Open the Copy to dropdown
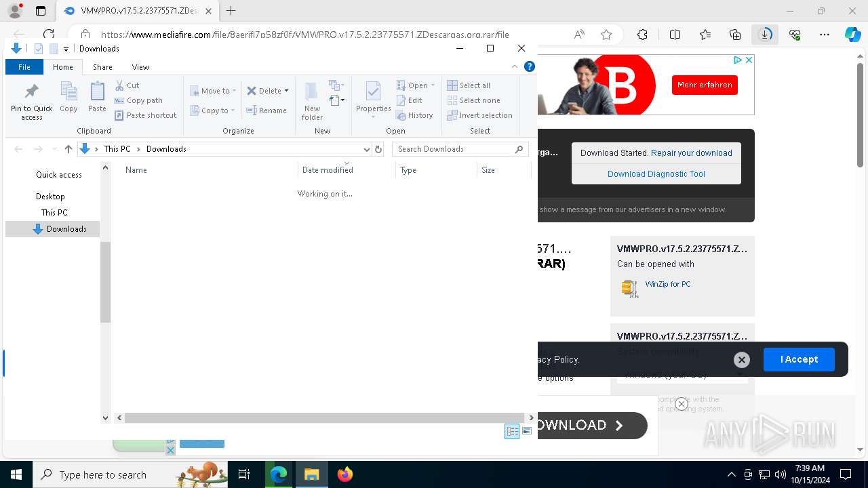 click(x=212, y=110)
